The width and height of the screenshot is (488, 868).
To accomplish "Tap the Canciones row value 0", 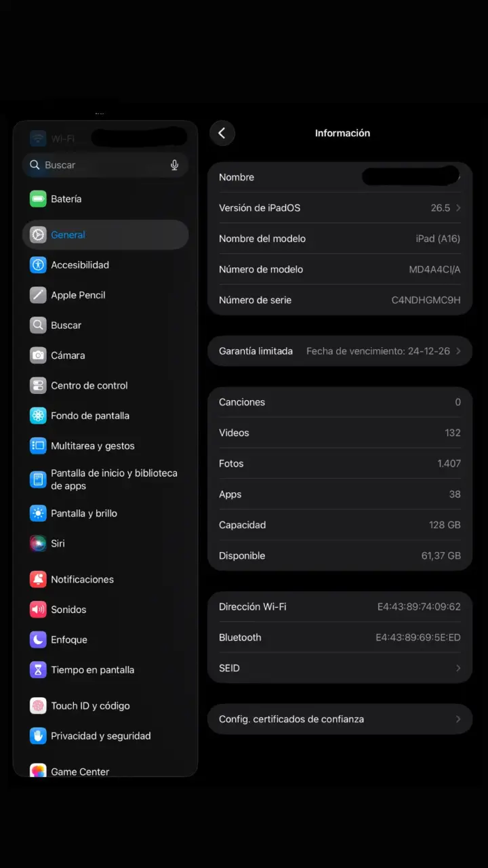I will [x=457, y=402].
